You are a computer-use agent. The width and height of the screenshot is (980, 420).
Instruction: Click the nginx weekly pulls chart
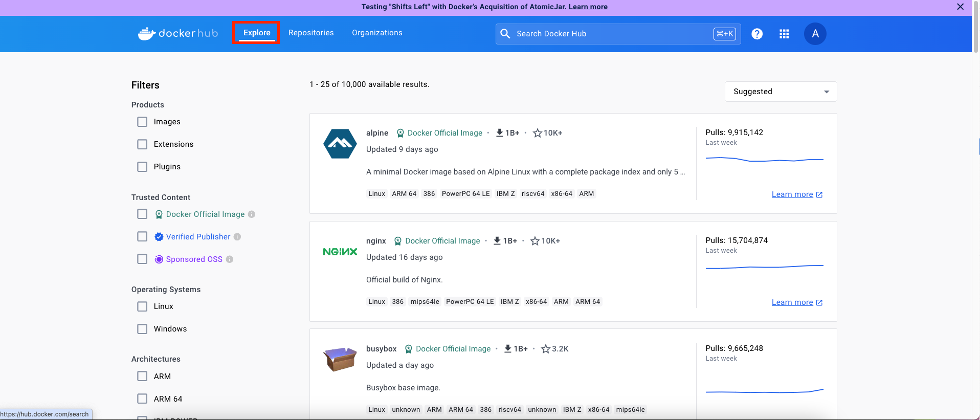[765, 267]
